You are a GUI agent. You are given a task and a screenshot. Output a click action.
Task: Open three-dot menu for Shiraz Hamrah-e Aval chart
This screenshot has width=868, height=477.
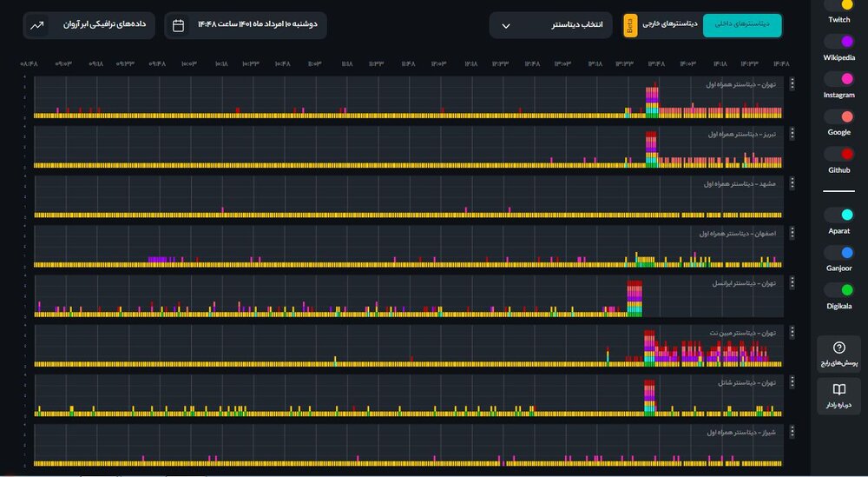[x=791, y=432]
